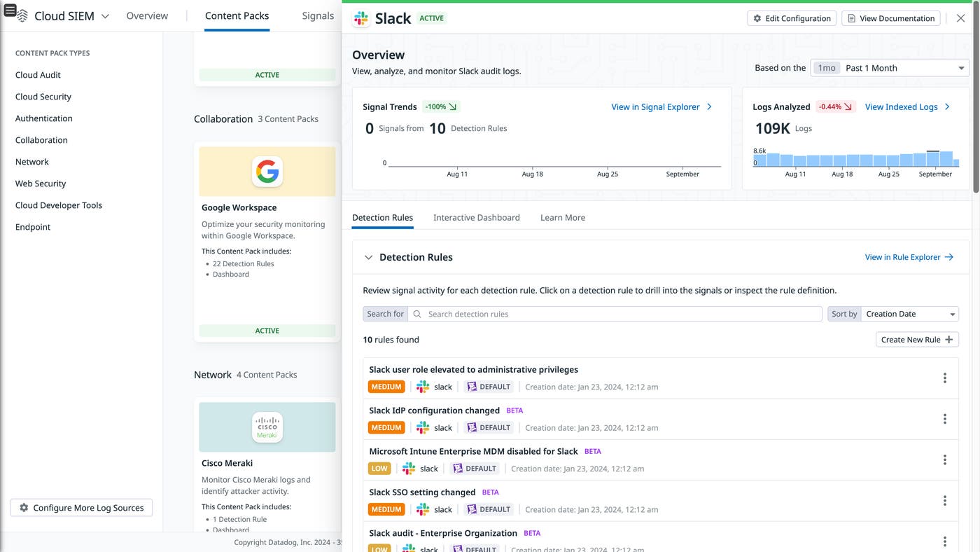Open Microsoft Intune Enterprise MDM disabled rule
Viewport: 980px width, 552px height.
point(474,451)
